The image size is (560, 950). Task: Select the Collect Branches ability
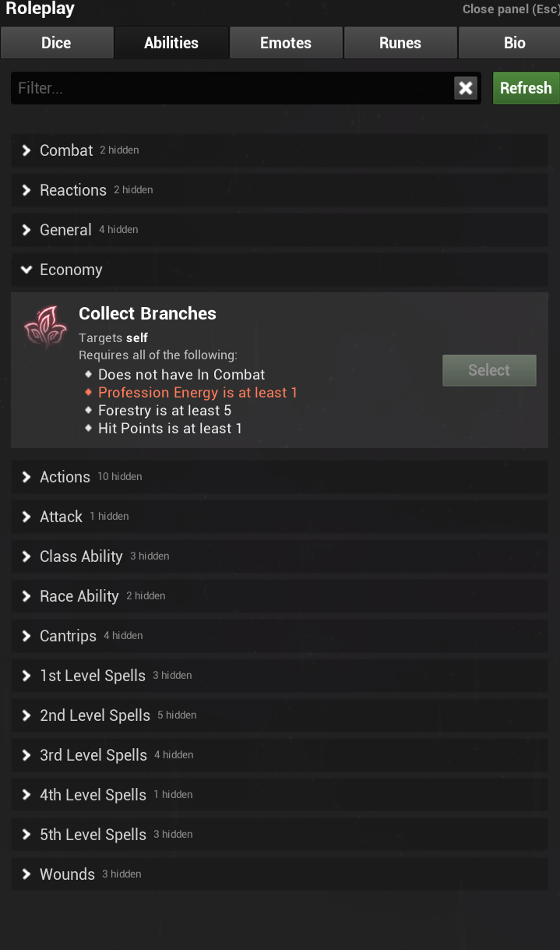(489, 370)
